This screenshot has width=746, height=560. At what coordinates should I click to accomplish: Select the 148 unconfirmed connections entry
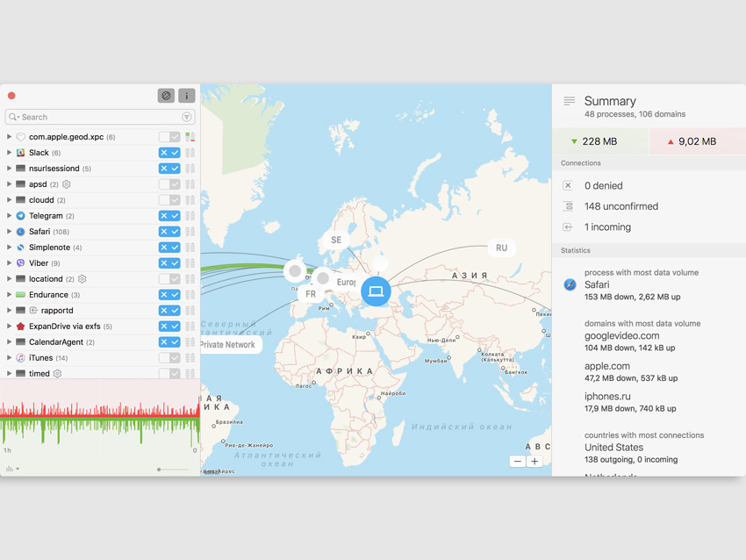coord(620,206)
